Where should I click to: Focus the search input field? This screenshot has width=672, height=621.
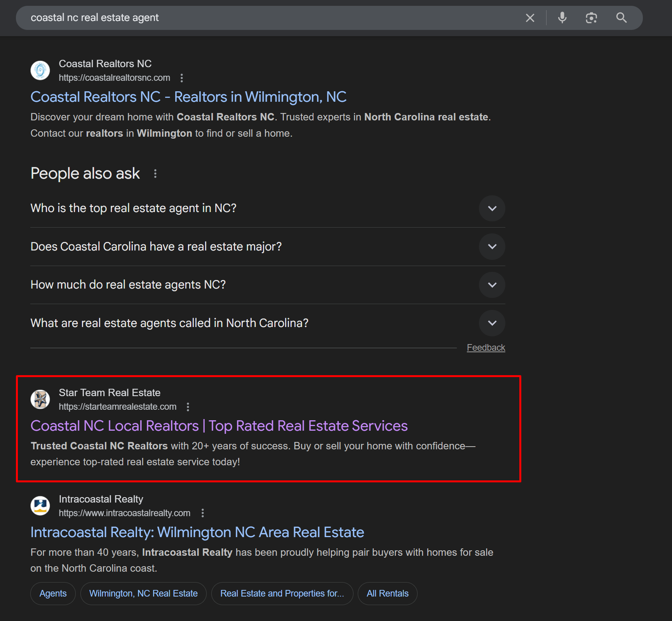pyautogui.click(x=272, y=18)
